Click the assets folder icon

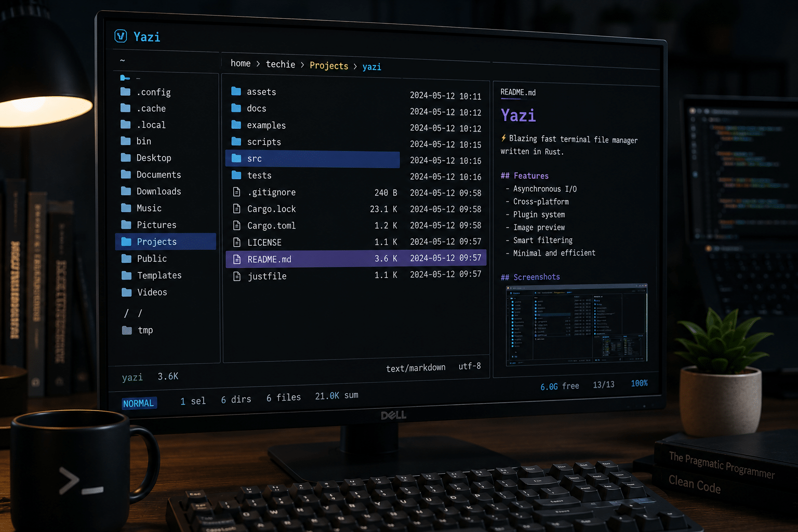point(236,91)
